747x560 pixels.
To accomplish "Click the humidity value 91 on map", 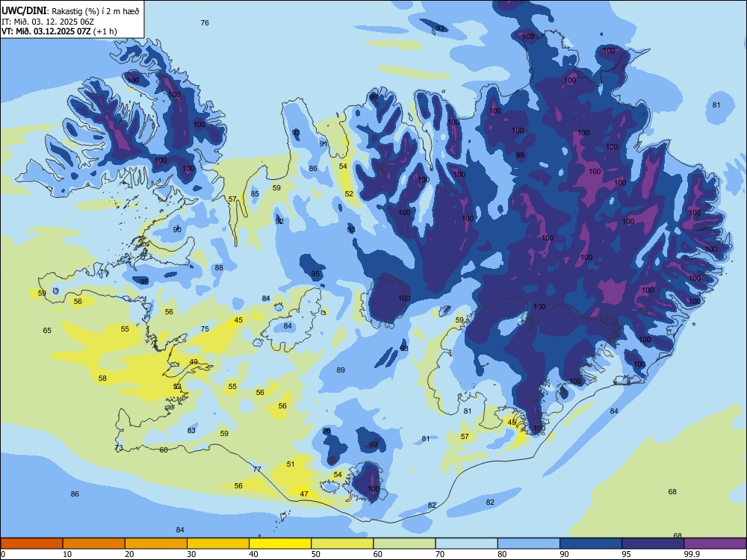I will pyautogui.click(x=323, y=144).
